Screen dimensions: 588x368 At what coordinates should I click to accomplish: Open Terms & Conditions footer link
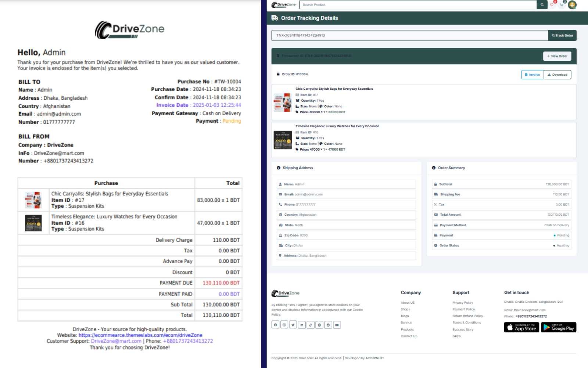467,323
